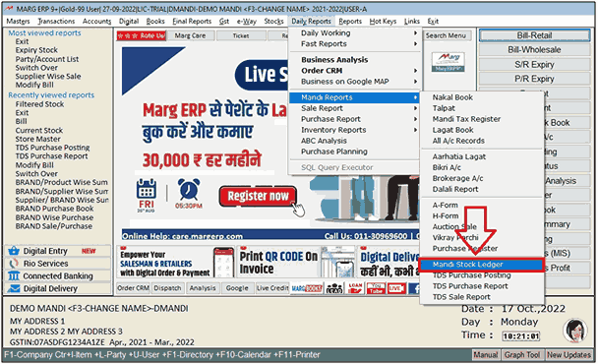This screenshot has height=364, width=598.
Task: Expand the Daily Working submenu arrow
Action: pos(415,33)
